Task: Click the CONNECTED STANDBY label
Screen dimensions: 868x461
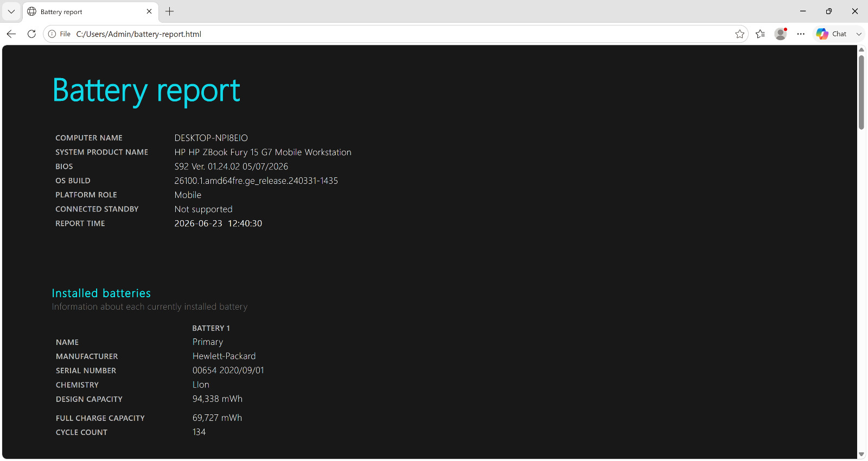Action: click(x=97, y=209)
